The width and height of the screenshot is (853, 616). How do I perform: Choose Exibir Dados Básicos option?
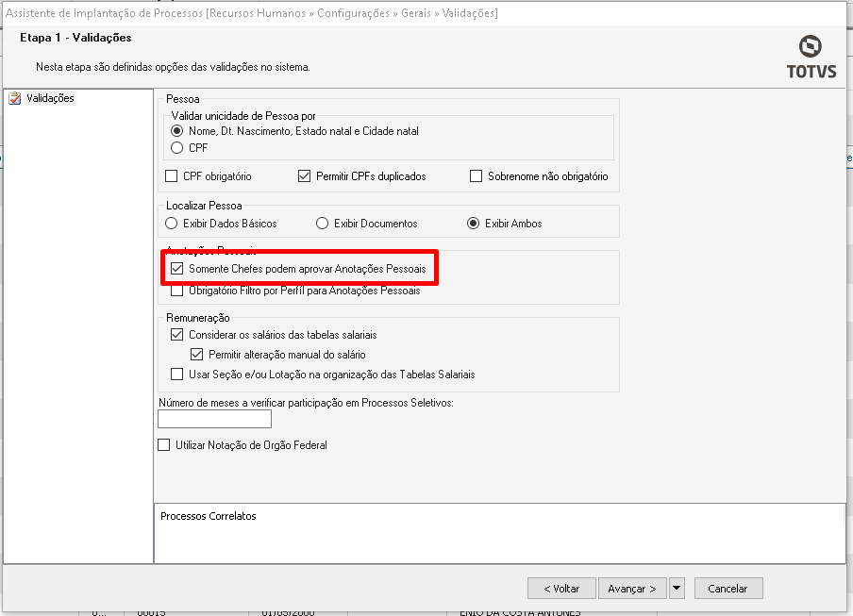[x=172, y=224]
